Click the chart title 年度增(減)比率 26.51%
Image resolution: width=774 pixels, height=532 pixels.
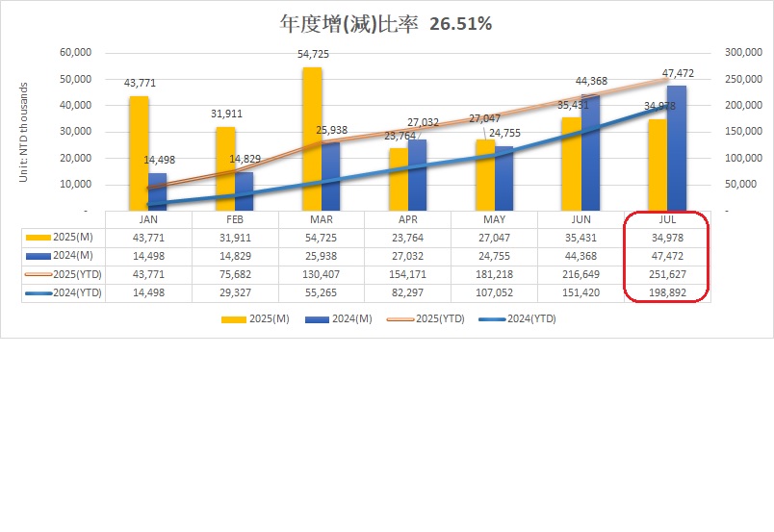click(x=385, y=24)
